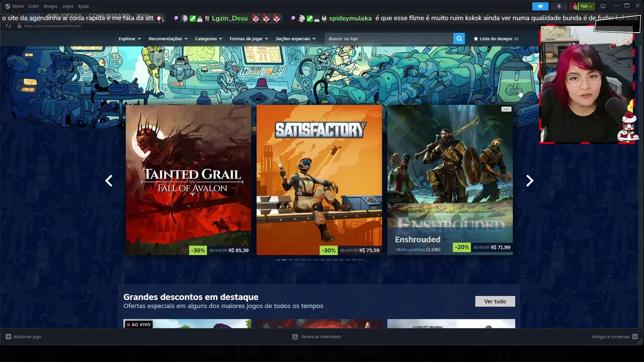Click the page reload icon
Viewport: 644px width, 362px height.
click(x=9, y=26)
